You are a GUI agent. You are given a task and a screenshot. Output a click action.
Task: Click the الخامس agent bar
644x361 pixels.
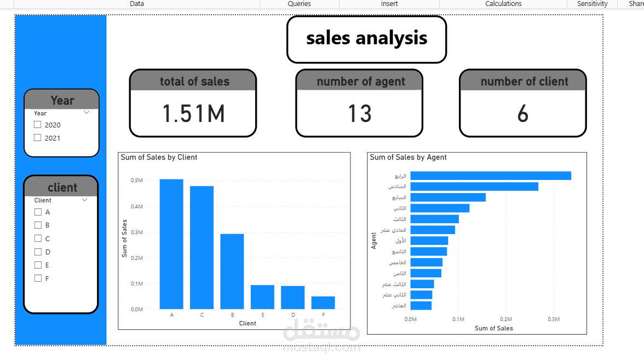427,262
